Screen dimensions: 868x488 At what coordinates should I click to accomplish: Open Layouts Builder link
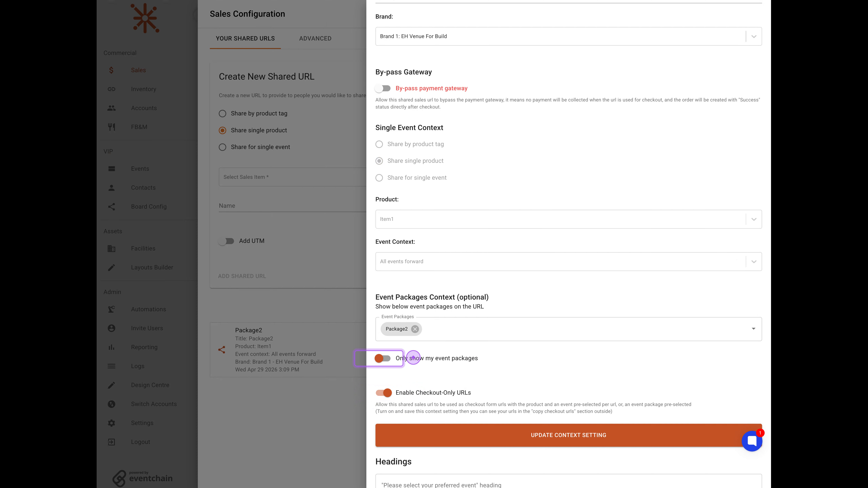[152, 267]
